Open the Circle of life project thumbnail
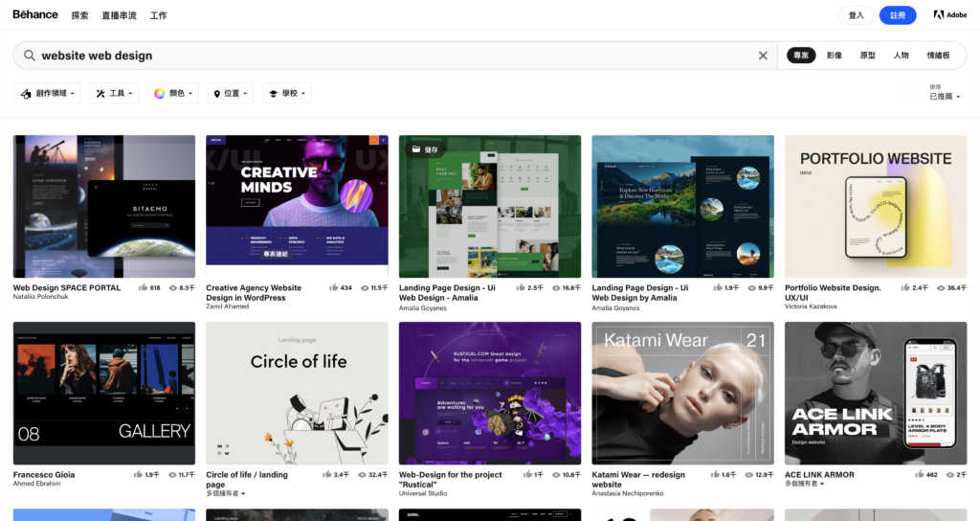Viewport: 980px width, 521px height. [x=297, y=393]
